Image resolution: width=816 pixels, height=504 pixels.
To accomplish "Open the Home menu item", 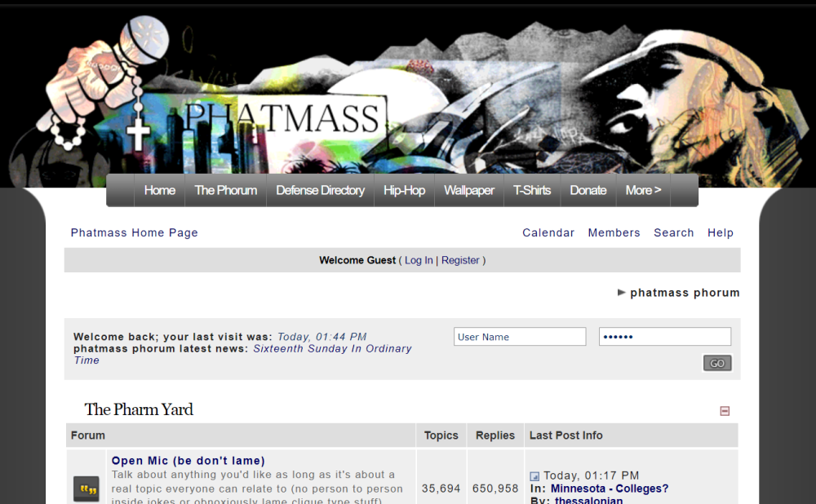I will pos(159,190).
